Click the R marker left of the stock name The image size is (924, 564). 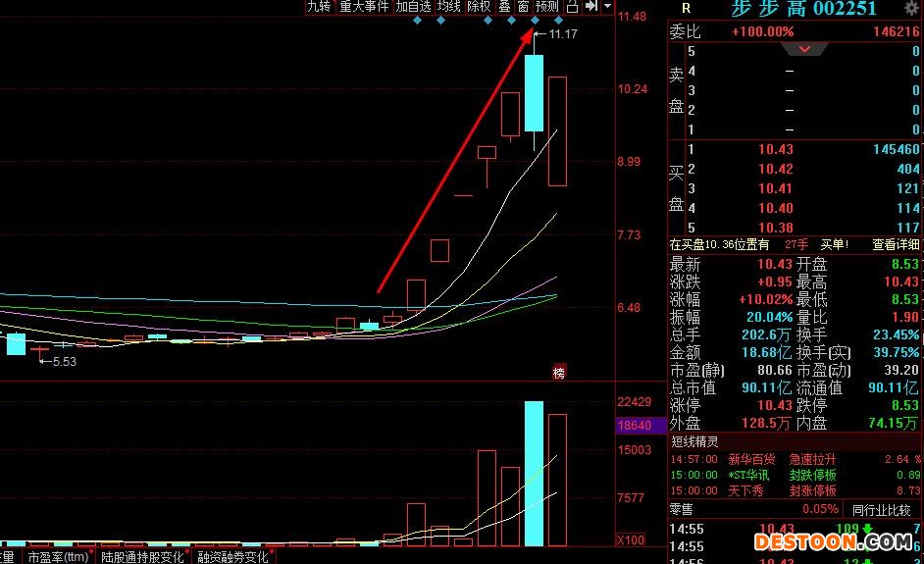click(x=686, y=8)
